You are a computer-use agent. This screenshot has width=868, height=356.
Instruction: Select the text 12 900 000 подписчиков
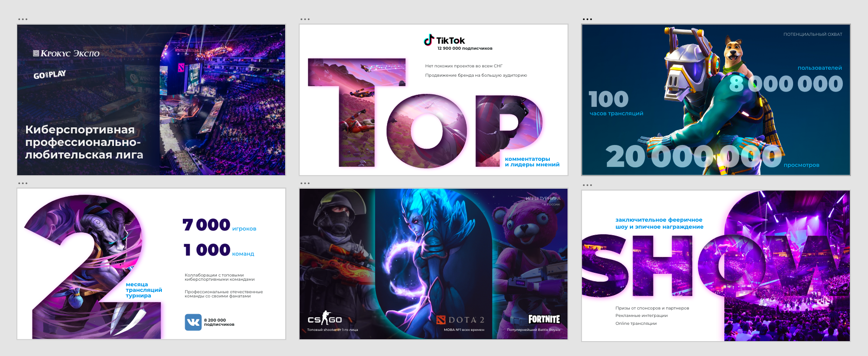point(465,48)
